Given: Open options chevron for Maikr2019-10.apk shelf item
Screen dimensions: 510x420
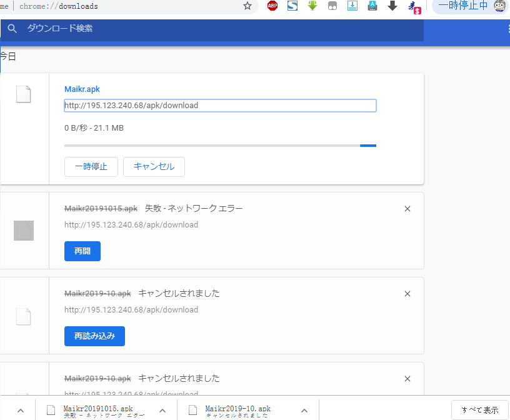Looking at the screenshot, I should [x=304, y=411].
